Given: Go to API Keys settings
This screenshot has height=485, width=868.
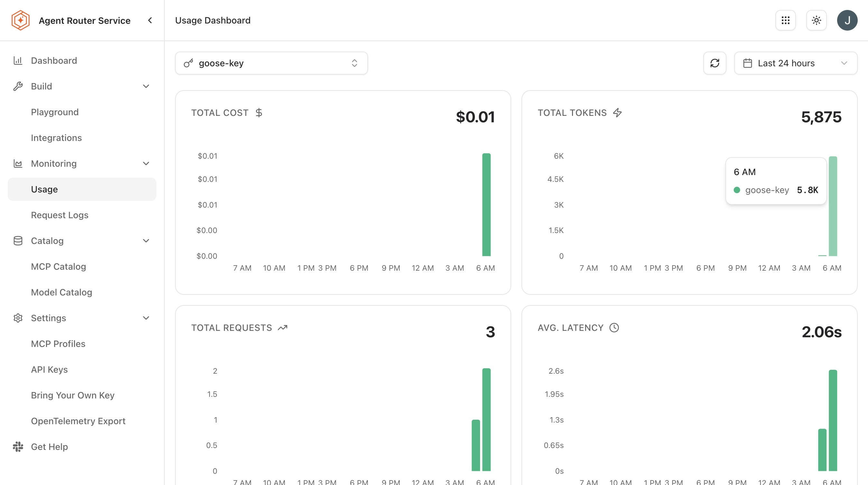Looking at the screenshot, I should pyautogui.click(x=82, y=369).
